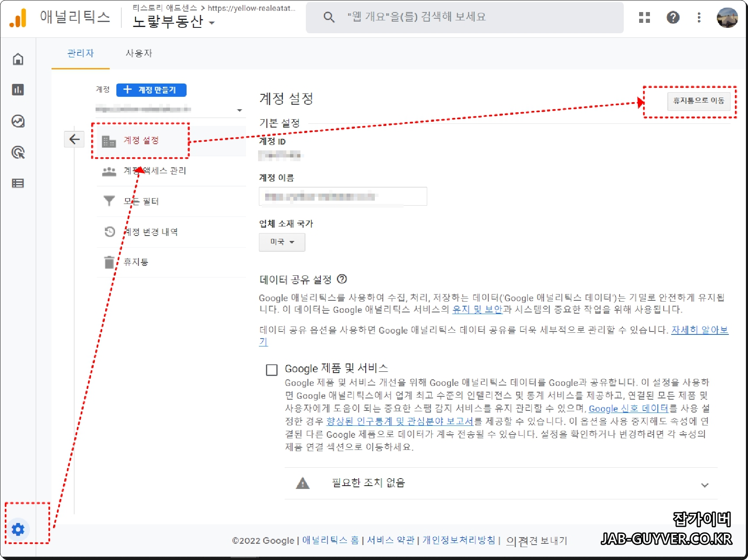
Task: Open the 개인정보처리방침 footer link
Action: [x=459, y=540]
